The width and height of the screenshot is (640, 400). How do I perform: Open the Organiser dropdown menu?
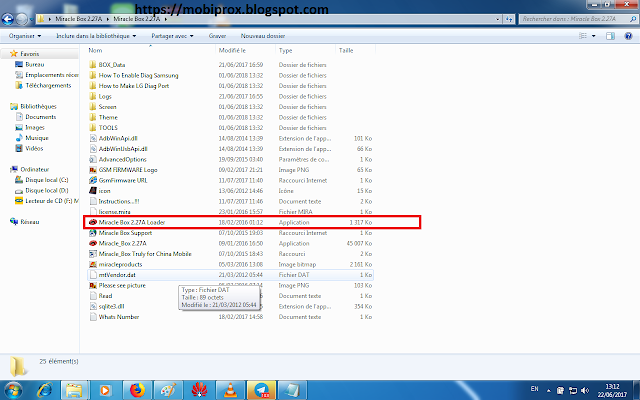(x=25, y=36)
